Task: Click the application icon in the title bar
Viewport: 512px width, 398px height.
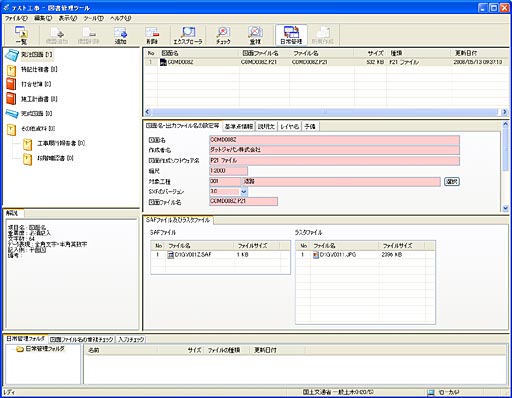Action: click(6, 7)
